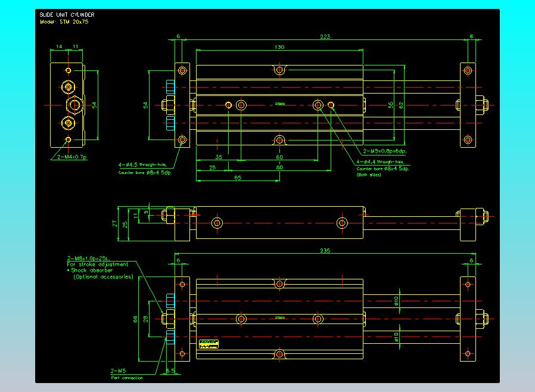
Task: Click the 235 dimension in bottom view
Action: 325,251
